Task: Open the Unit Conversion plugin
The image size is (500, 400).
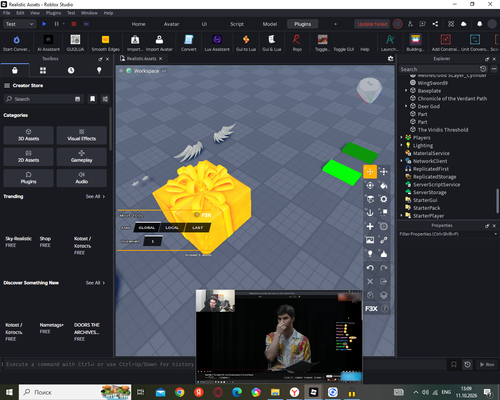Action: click(x=475, y=43)
